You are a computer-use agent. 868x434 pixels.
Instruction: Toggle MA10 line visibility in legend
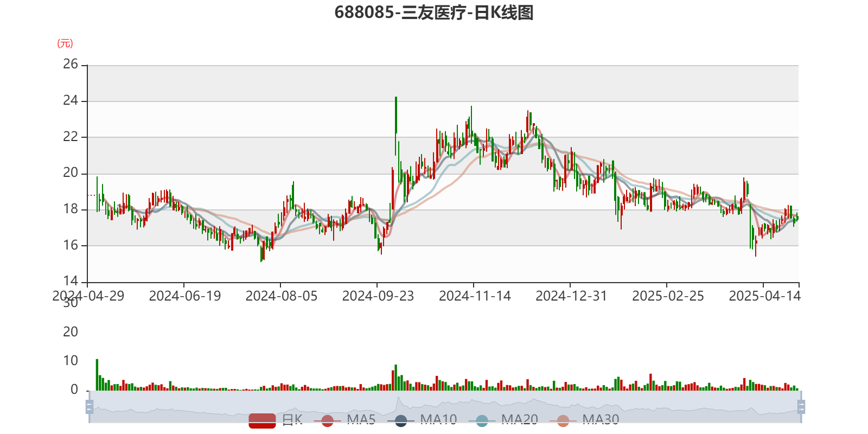pyautogui.click(x=422, y=420)
